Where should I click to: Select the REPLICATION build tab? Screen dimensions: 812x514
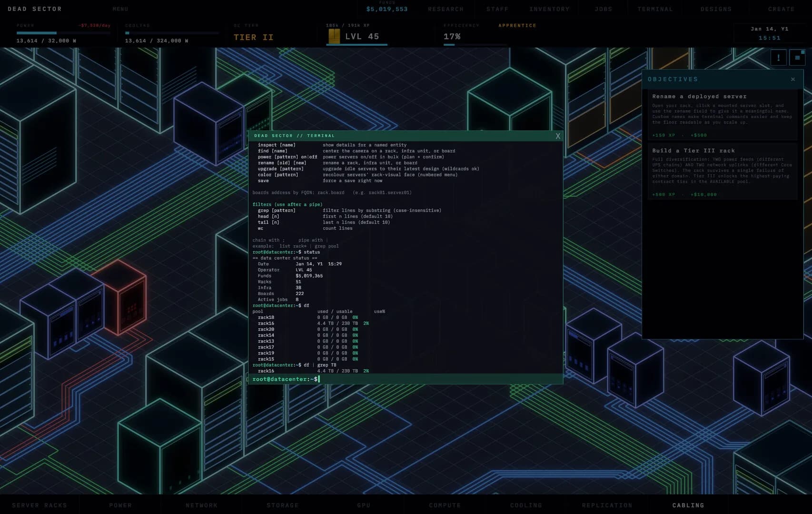(607, 505)
